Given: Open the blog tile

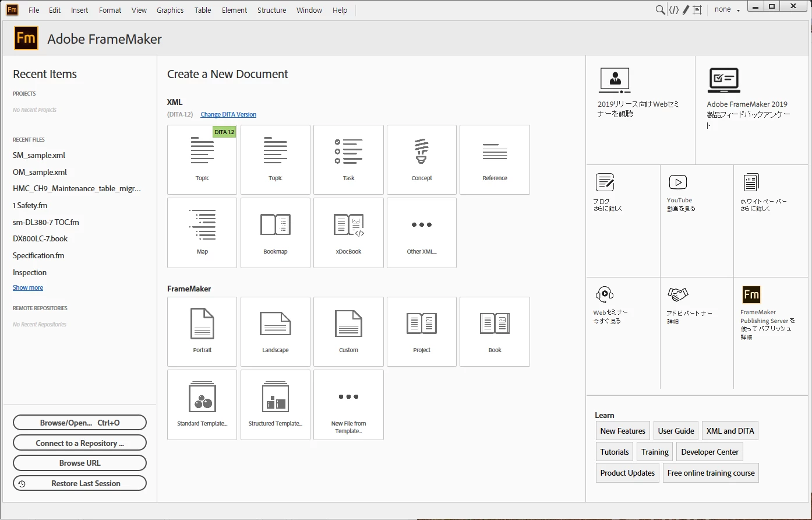Looking at the screenshot, I should click(x=623, y=221).
